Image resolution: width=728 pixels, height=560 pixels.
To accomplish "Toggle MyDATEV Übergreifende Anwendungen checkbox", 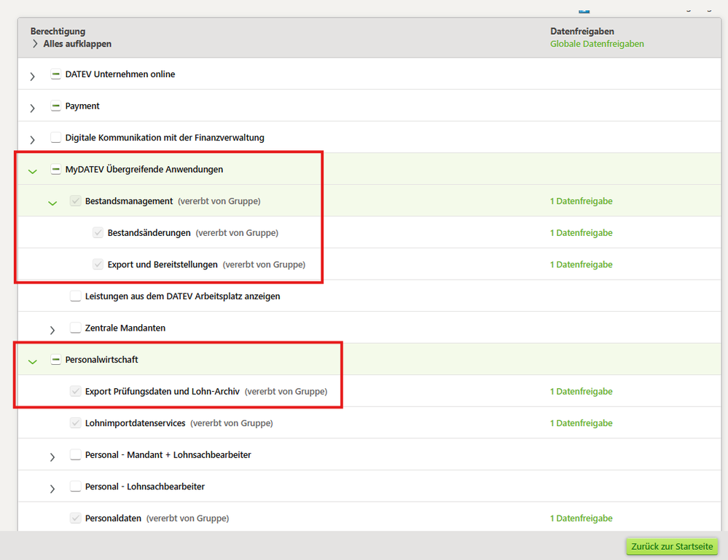I will (55, 170).
